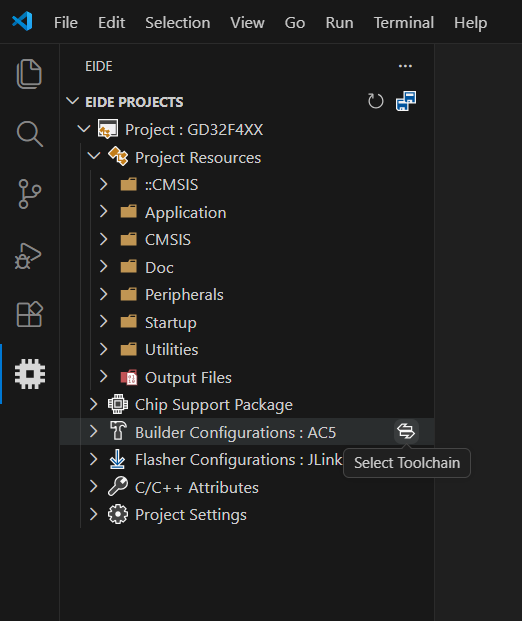The height and width of the screenshot is (621, 522).
Task: Expand the Startup folder chevron
Action: [x=103, y=322]
